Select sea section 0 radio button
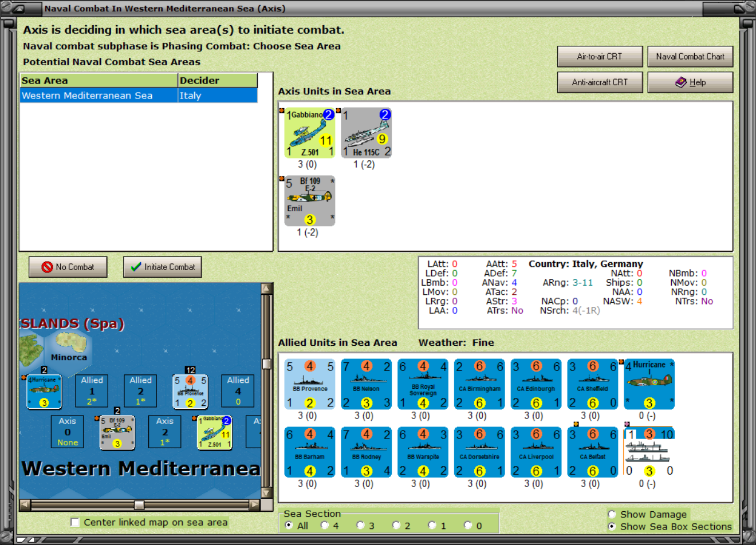This screenshot has height=545, width=756. point(468,526)
